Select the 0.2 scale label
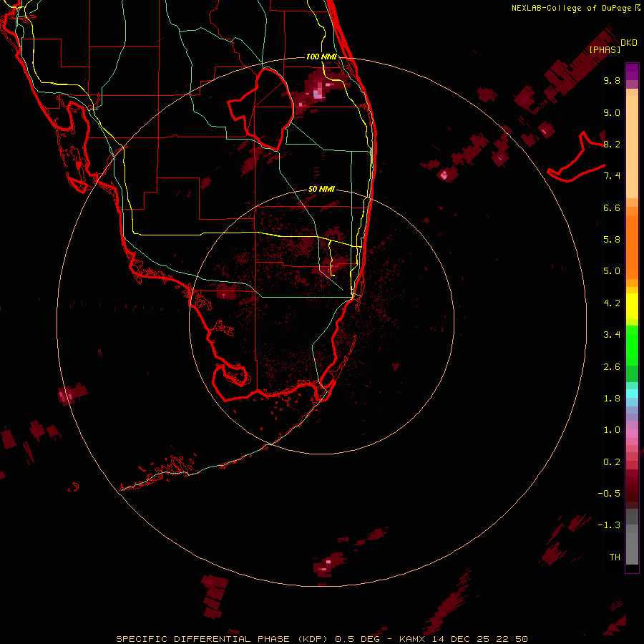This screenshot has height=644, width=644. [x=612, y=462]
